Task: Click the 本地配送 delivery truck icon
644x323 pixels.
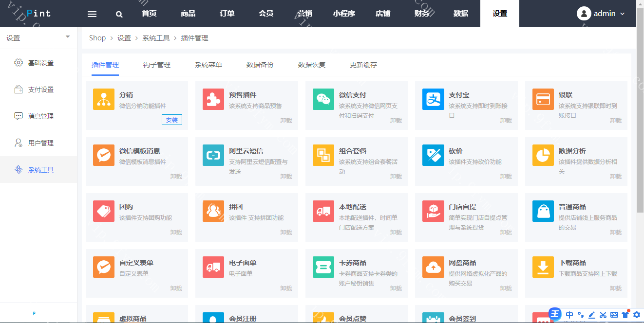Action: click(323, 211)
